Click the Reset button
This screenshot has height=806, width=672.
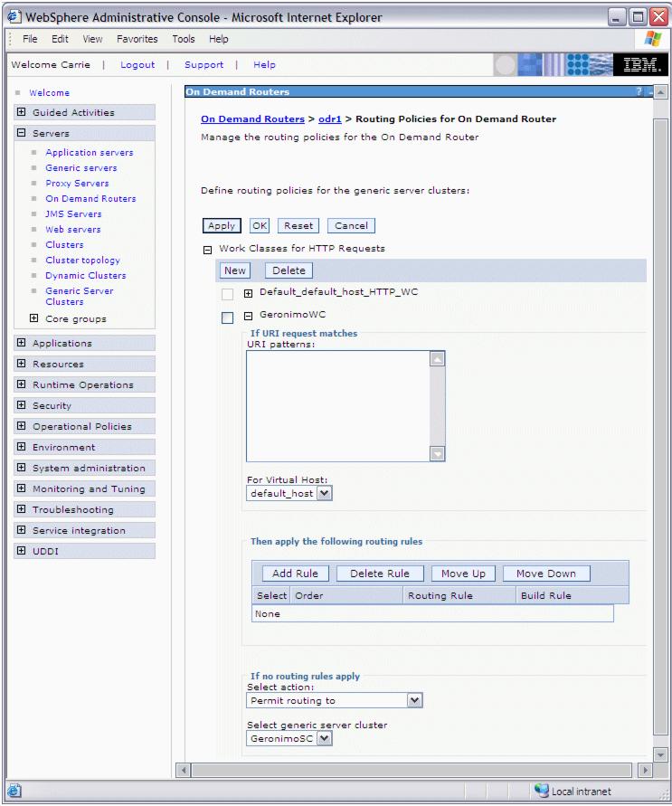click(x=298, y=225)
